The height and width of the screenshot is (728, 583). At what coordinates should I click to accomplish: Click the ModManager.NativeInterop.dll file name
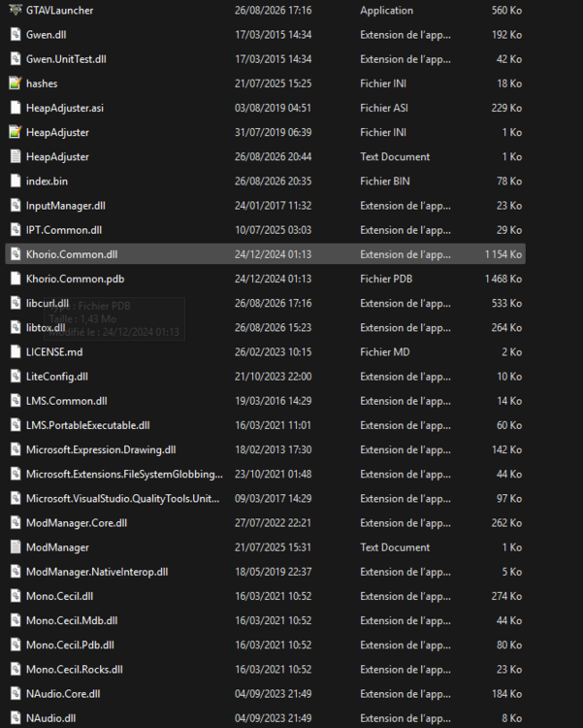(97, 572)
